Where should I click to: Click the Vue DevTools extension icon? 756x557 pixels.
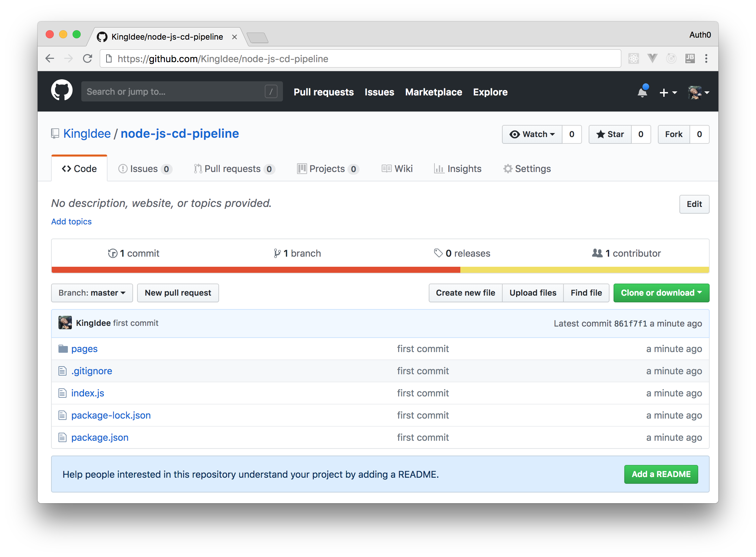pos(653,59)
